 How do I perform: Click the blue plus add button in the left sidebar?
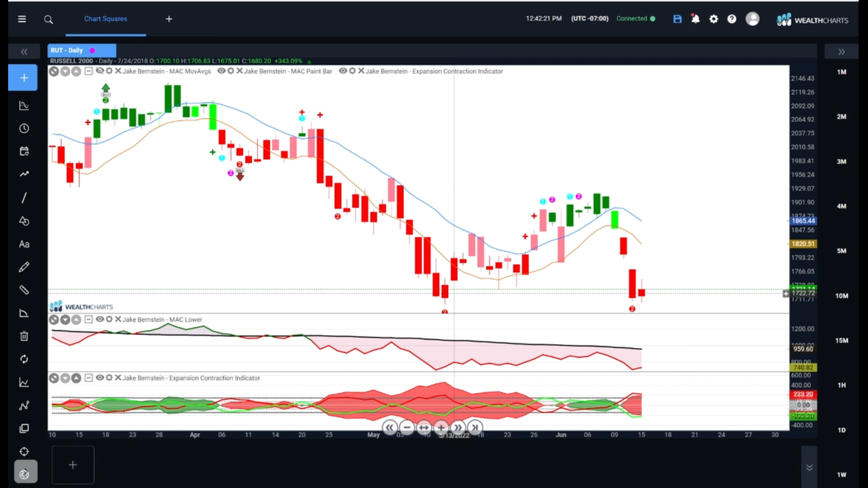(23, 78)
